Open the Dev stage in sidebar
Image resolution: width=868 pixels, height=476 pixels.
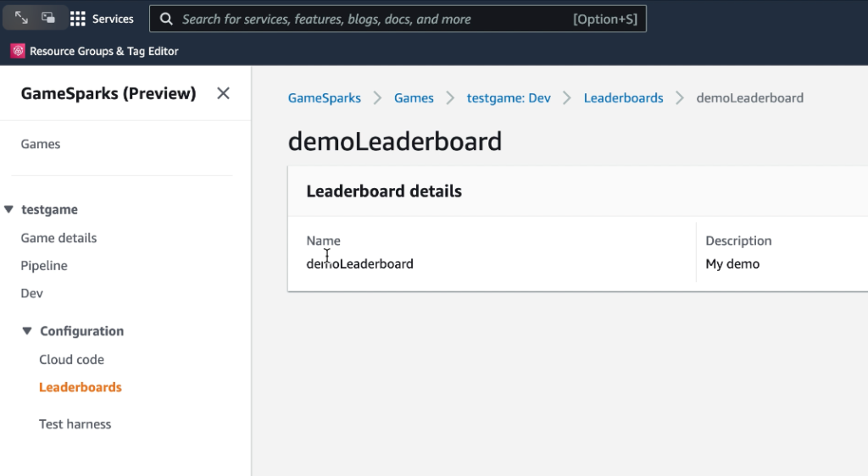point(31,293)
